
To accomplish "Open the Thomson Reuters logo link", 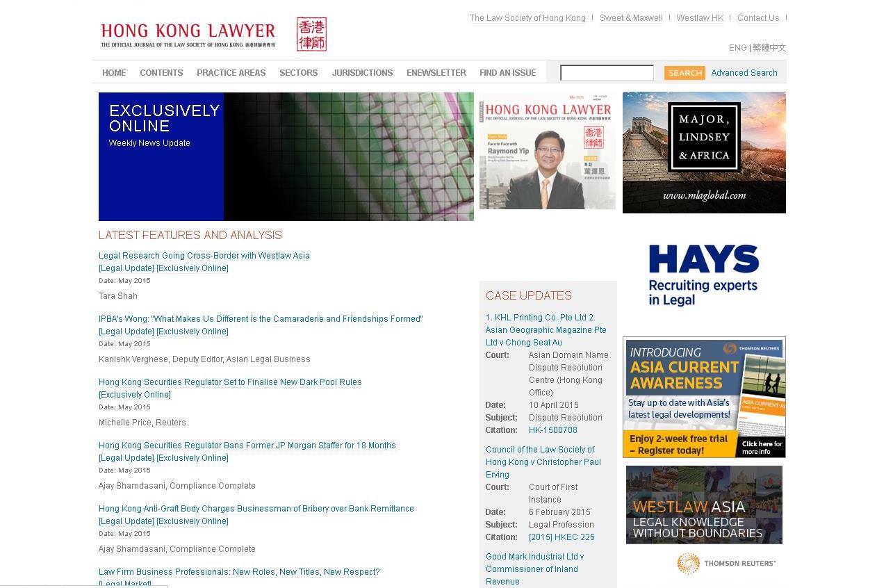I will pos(726,563).
